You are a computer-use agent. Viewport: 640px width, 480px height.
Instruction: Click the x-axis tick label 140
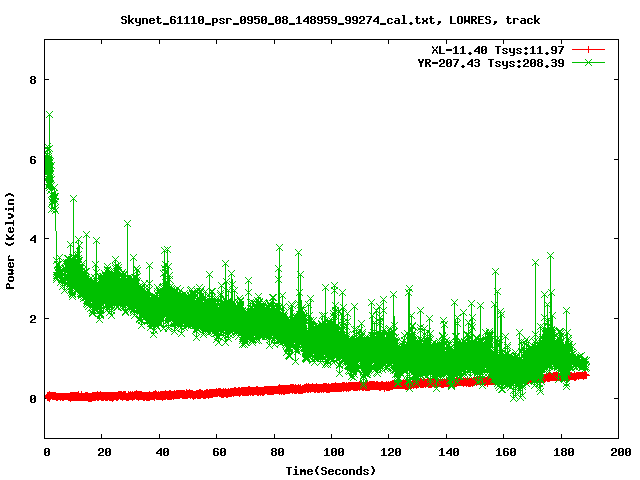449,452
